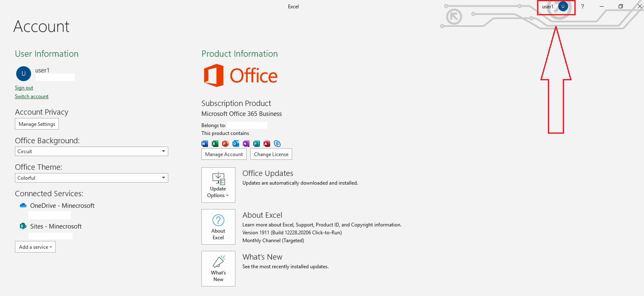Screen dimensions: 644x296
Task: Click the Access app icon
Action: pos(266,144)
